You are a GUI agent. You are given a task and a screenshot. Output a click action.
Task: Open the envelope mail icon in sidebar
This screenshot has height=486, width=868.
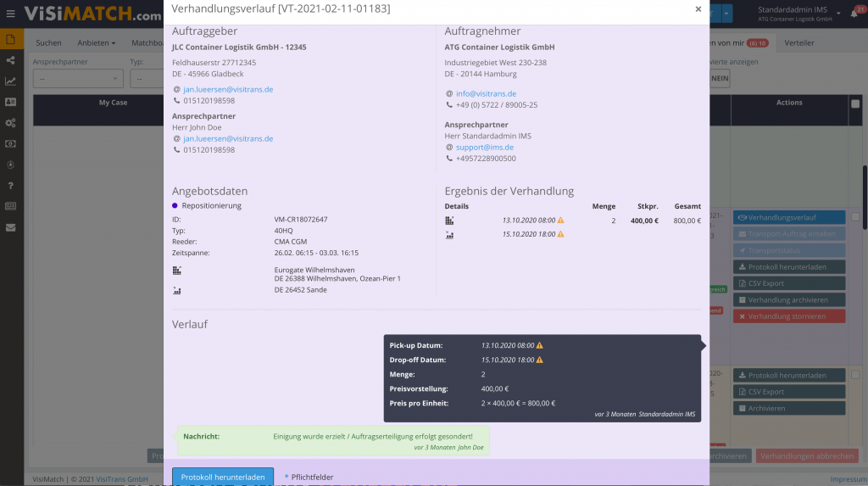(x=10, y=227)
